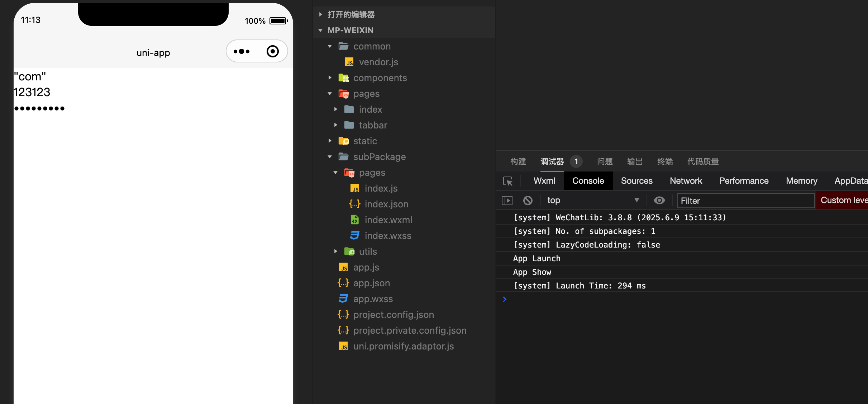Click the vendor.js file icon
Image resolution: width=868 pixels, height=404 pixels.
click(x=349, y=62)
